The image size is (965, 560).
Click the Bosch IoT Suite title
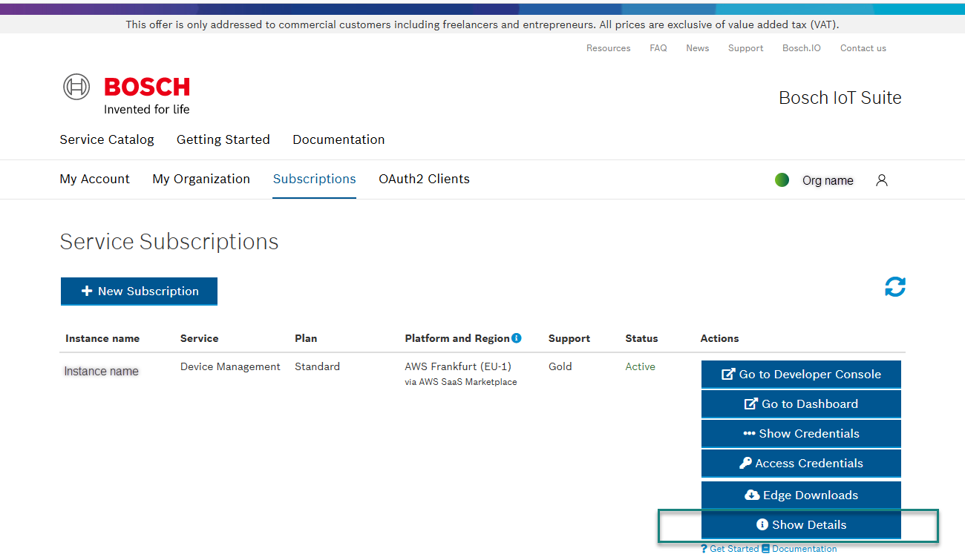840,98
